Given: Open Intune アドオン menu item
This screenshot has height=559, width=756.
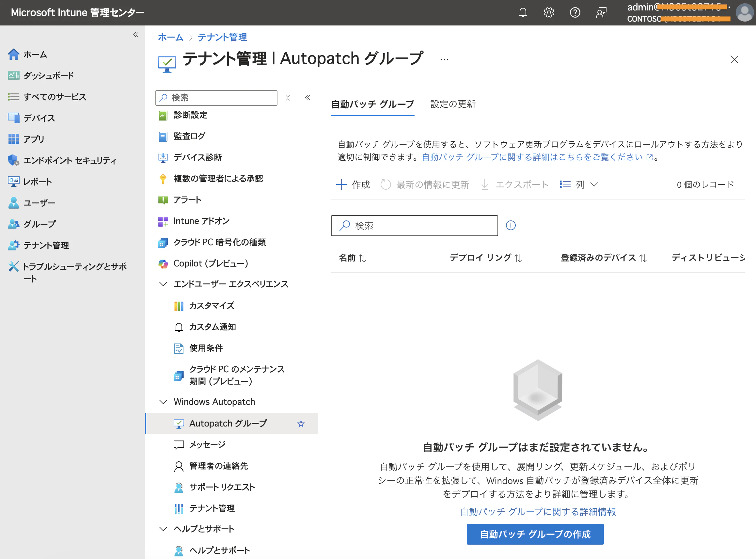Looking at the screenshot, I should [194, 221].
